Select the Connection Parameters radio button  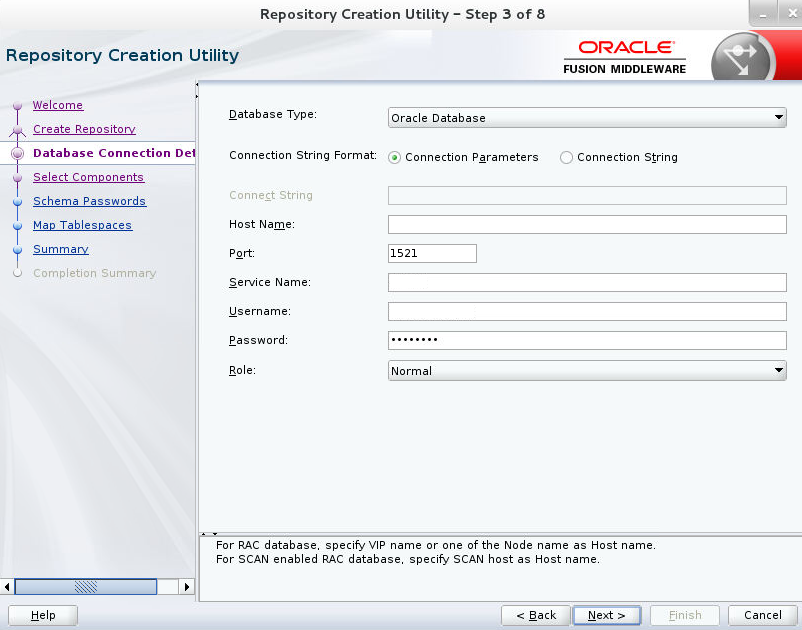pos(395,157)
